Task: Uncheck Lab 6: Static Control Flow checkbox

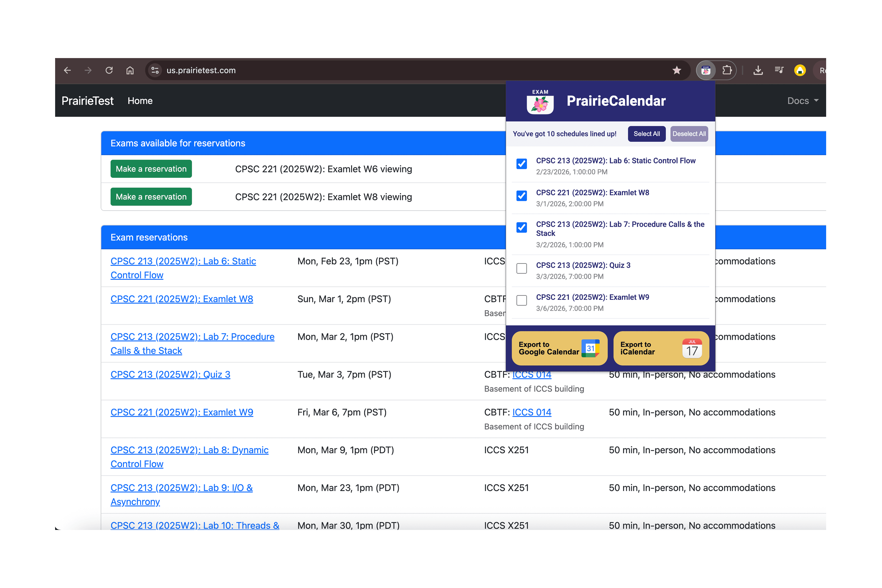Action: pos(522,164)
